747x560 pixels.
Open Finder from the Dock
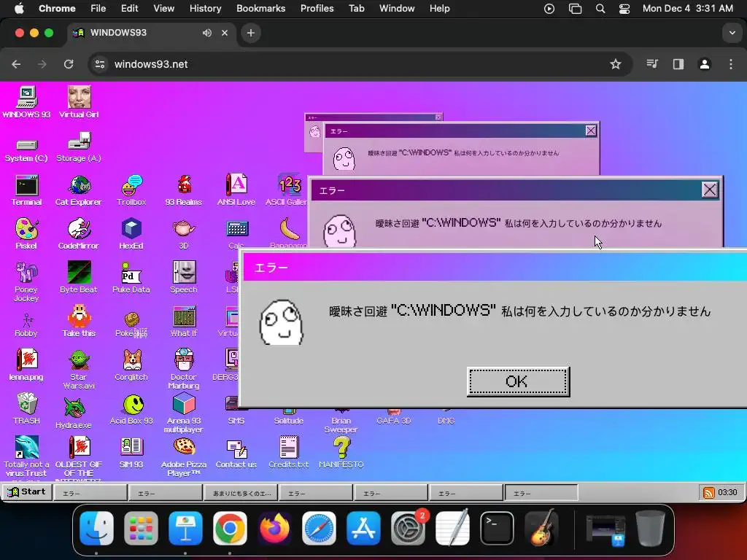click(x=97, y=528)
